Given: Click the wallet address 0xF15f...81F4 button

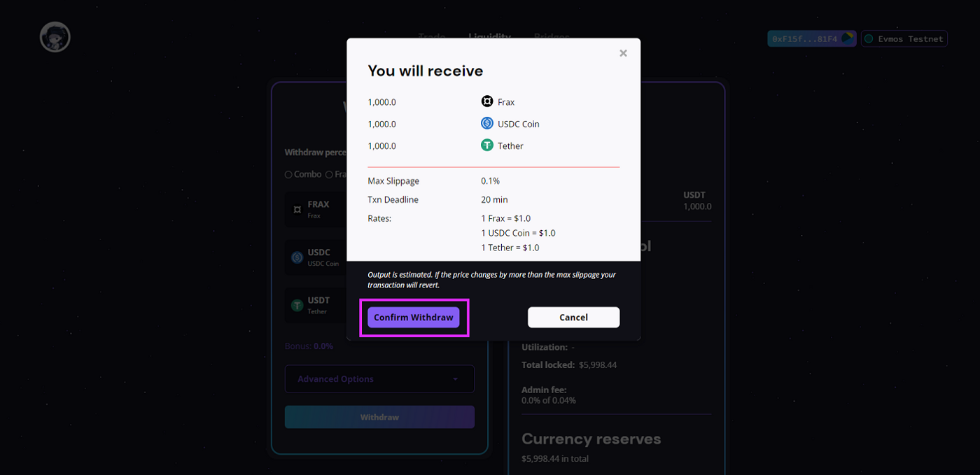Looking at the screenshot, I should [x=811, y=38].
